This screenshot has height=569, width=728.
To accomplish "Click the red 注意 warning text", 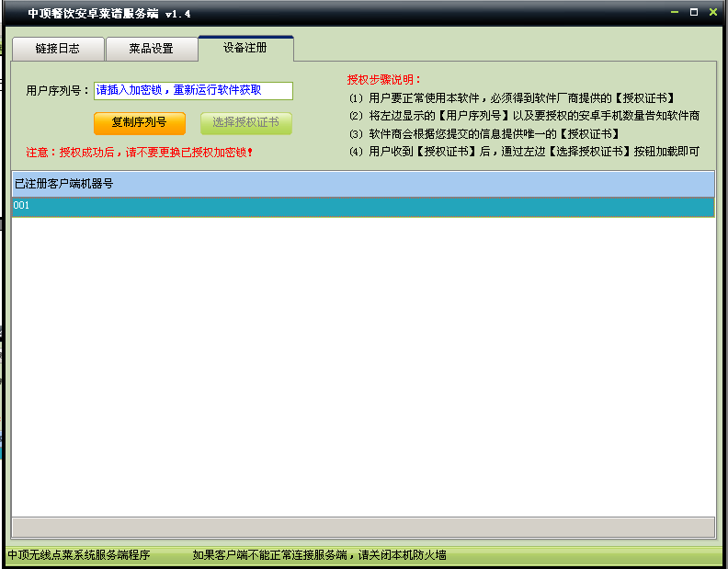I will (x=140, y=152).
